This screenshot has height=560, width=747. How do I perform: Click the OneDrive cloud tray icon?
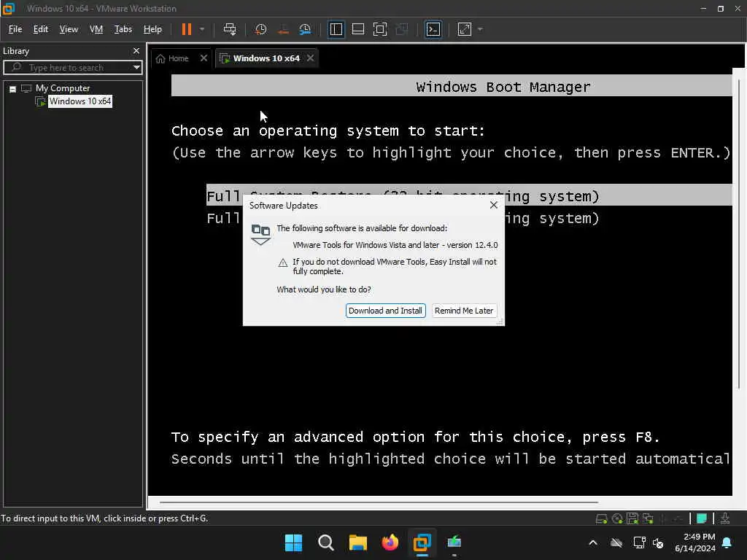point(616,542)
